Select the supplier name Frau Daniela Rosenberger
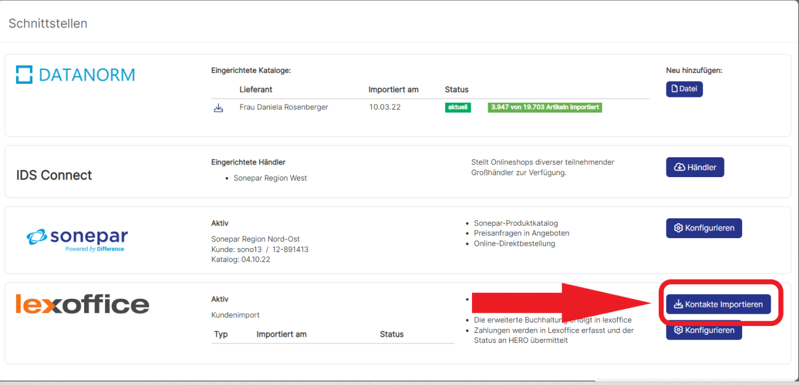Screen dimensions: 799x385 [x=284, y=107]
